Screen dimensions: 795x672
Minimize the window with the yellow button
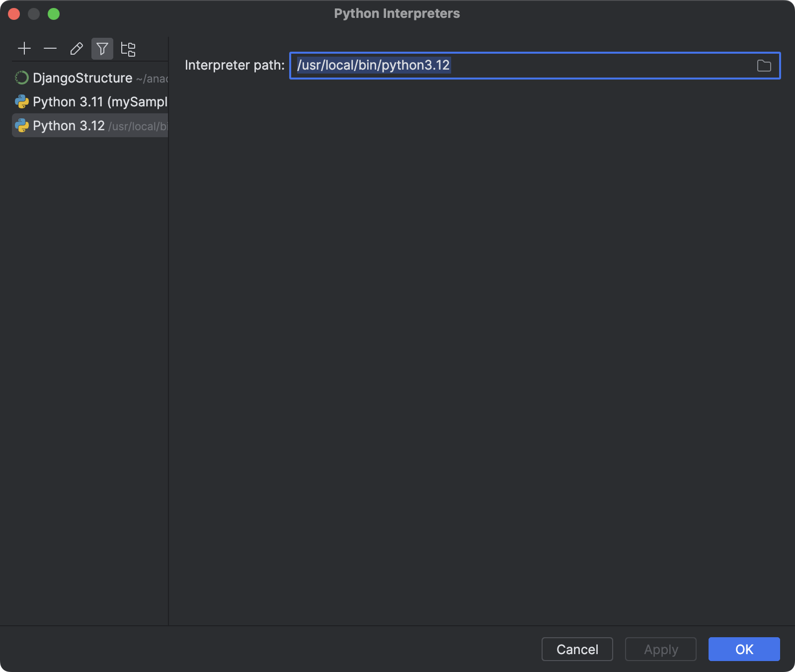[34, 14]
